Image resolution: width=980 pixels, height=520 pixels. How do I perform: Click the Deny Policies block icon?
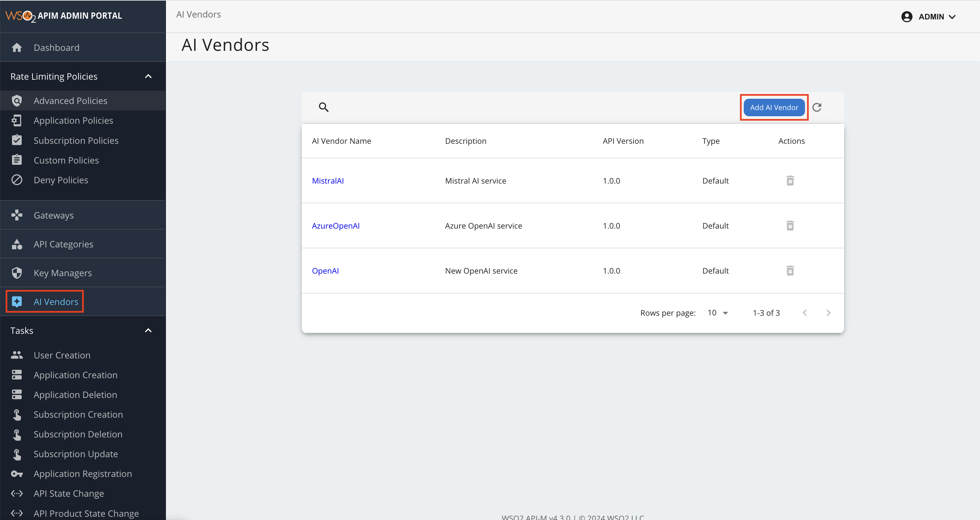point(17,180)
